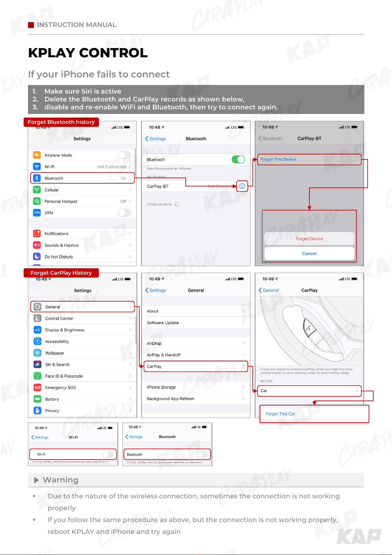Tap the Wi-Fi icon in Settings list
Image resolution: width=392 pixels, height=555 pixels.
click(x=37, y=167)
